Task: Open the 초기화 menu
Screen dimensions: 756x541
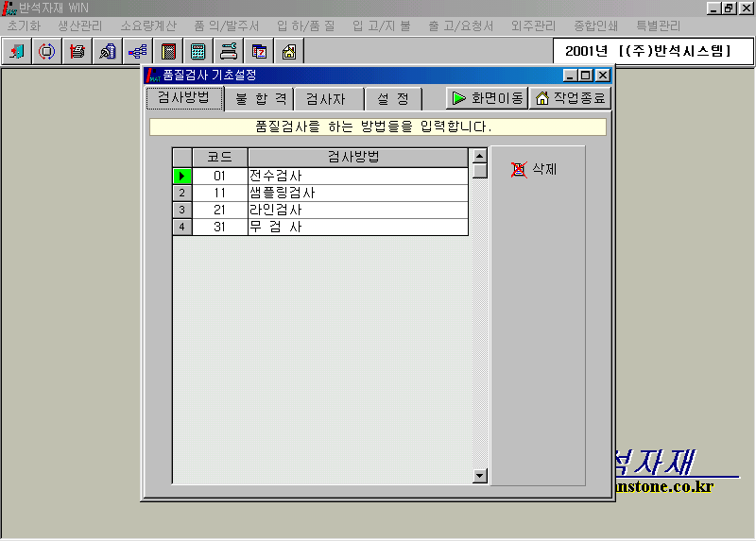Action: pos(25,26)
